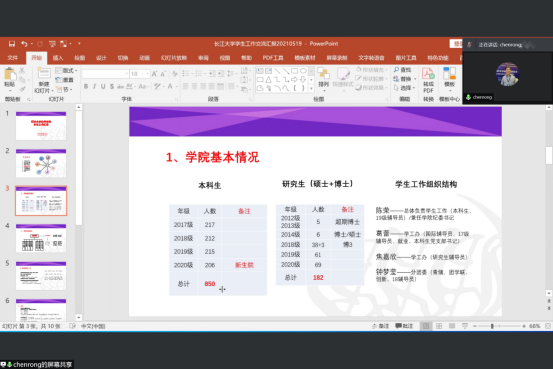Viewport: 553px width, 369px height.
Task: Toggle Bold formatting button
Action: coord(86,86)
